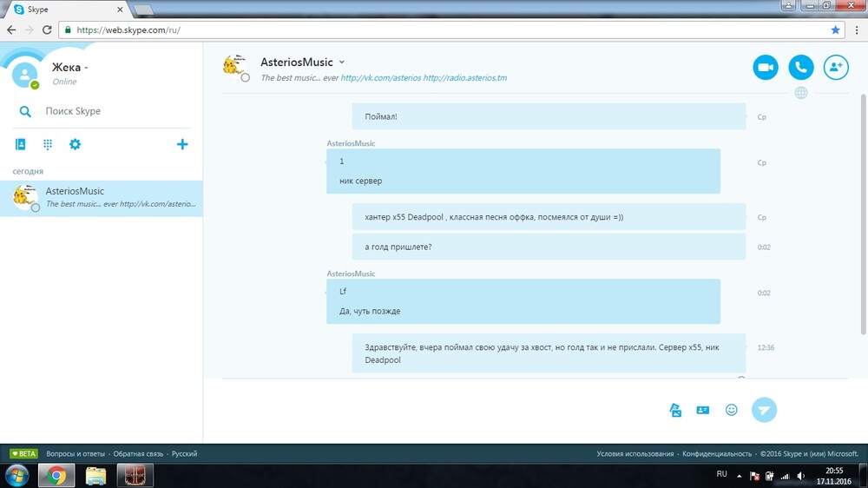Viewport: 868px width, 488px height.
Task: Send a file or photo icon
Action: click(675, 410)
